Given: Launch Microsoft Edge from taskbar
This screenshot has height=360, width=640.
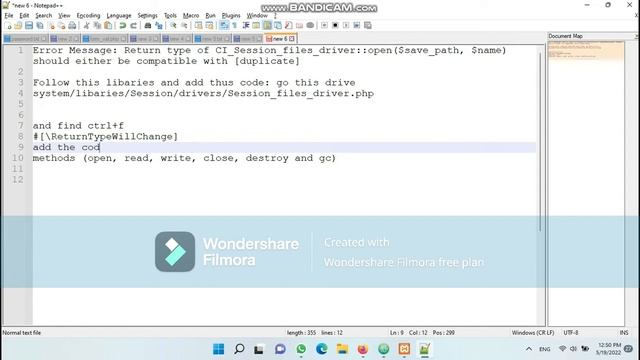Looking at the screenshot, I should point(322,349).
